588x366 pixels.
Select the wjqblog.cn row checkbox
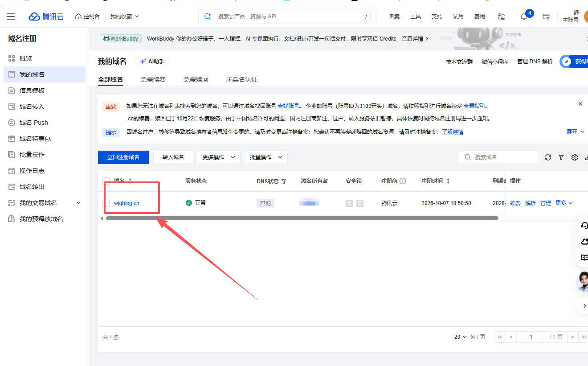(106, 203)
